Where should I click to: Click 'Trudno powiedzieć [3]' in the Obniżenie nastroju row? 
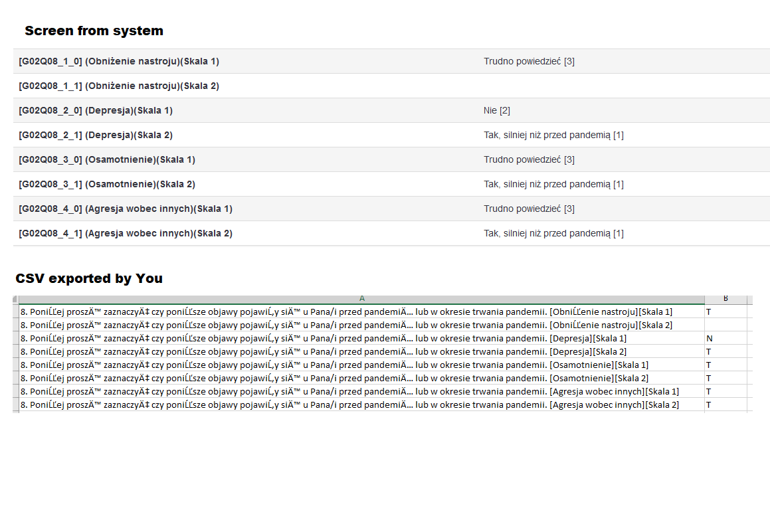click(529, 61)
